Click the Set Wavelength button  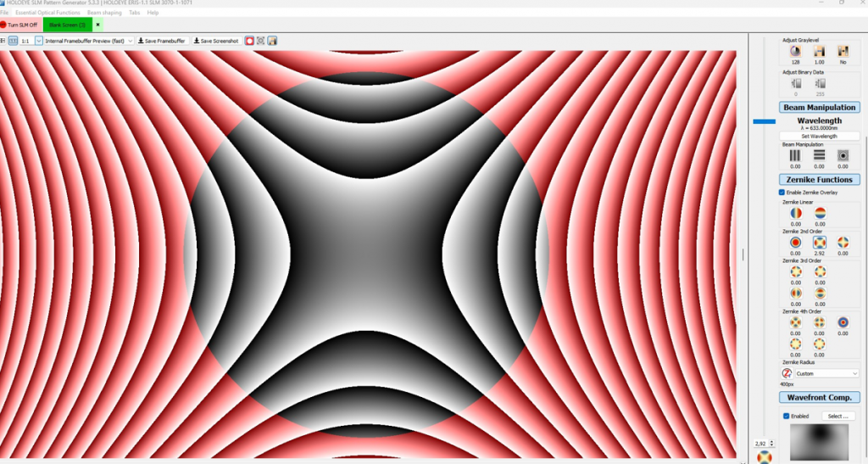(819, 136)
